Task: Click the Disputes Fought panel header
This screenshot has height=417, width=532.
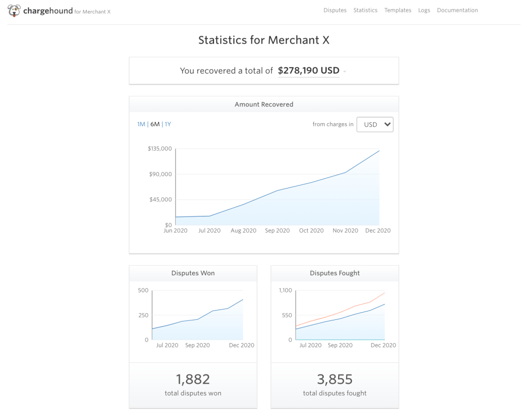Action: point(335,273)
